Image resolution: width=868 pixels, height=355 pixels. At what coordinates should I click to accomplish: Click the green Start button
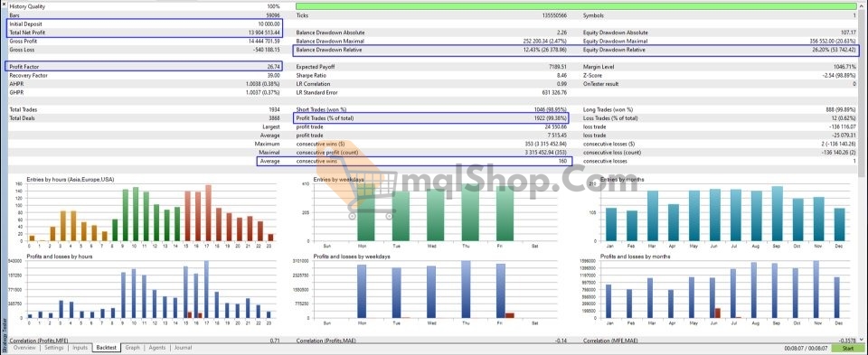coord(847,349)
